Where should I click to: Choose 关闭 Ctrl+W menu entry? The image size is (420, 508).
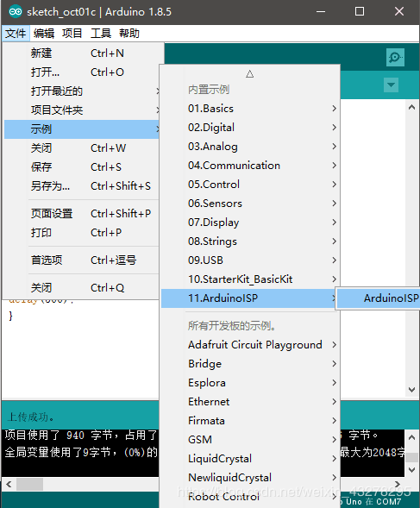(81, 148)
